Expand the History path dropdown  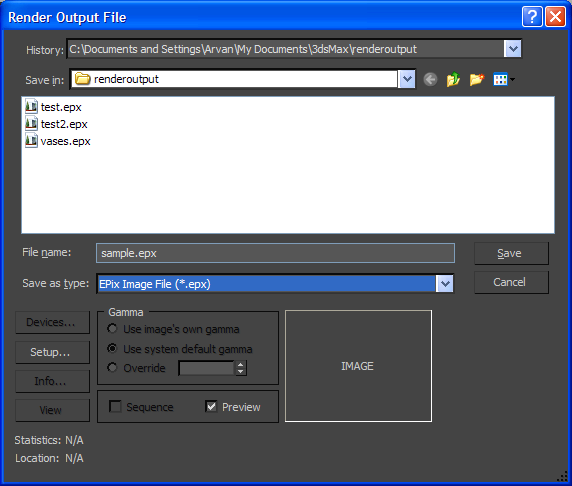513,49
